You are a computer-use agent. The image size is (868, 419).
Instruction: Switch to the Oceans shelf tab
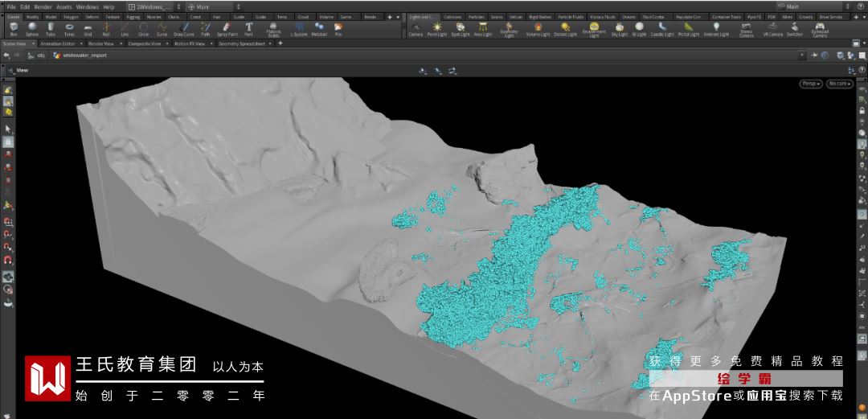tap(628, 17)
